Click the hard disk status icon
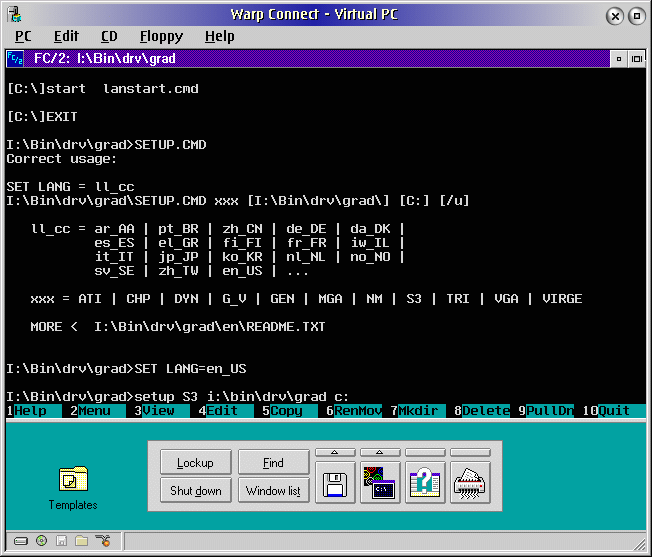The width and height of the screenshot is (652, 557). pyautogui.click(x=21, y=541)
